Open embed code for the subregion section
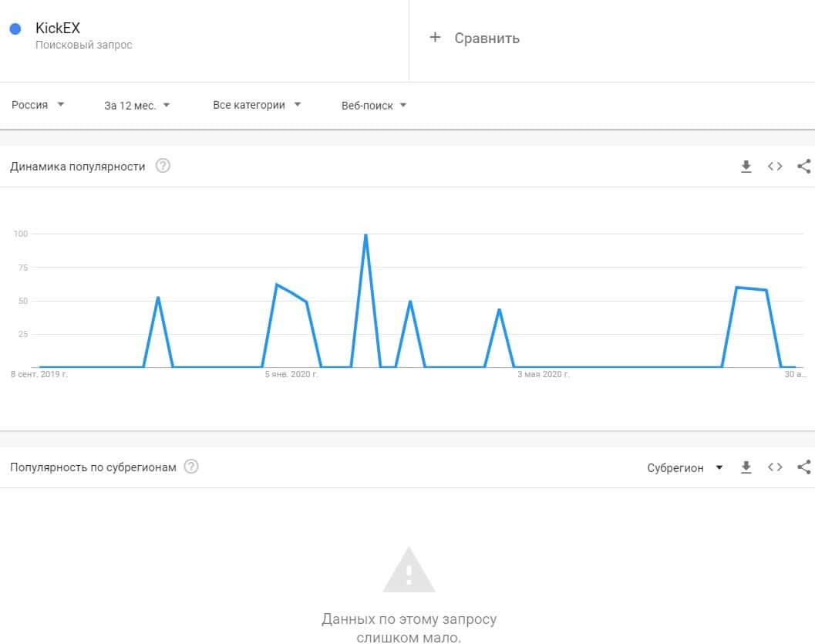Viewport: 815px width, 644px height. pos(775,467)
